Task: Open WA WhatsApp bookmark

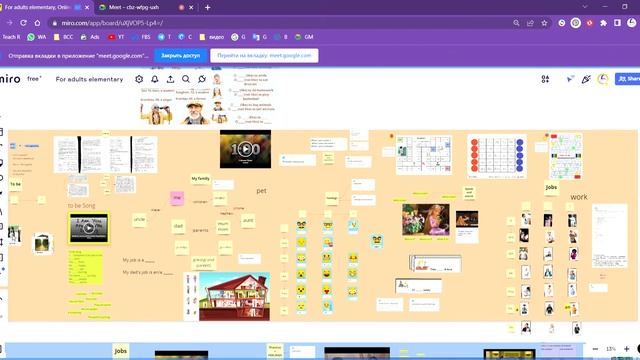Action: tap(36, 37)
